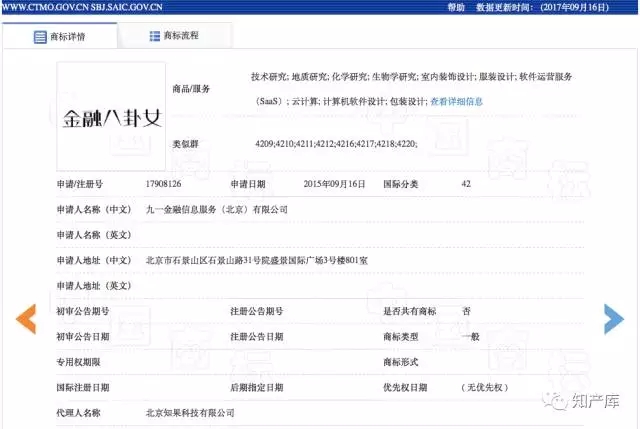640x429 pixels.
Task: Click the international class value 42
Action: [466, 185]
